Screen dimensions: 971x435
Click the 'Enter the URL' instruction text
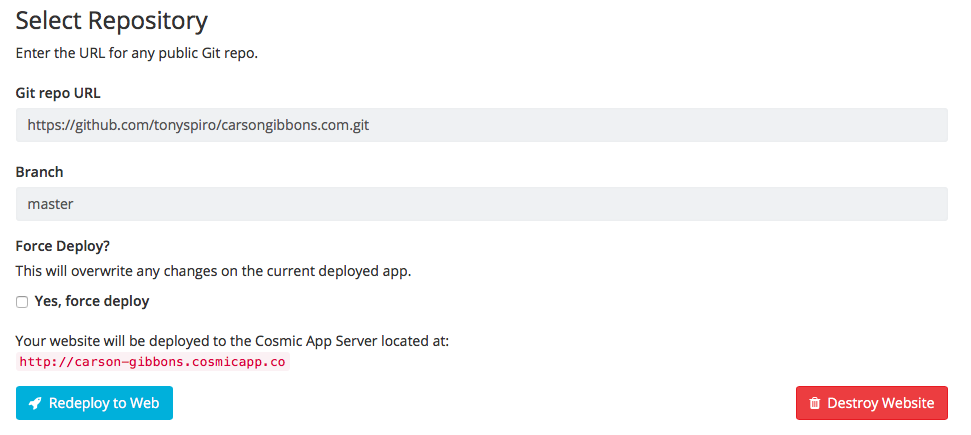[137, 53]
